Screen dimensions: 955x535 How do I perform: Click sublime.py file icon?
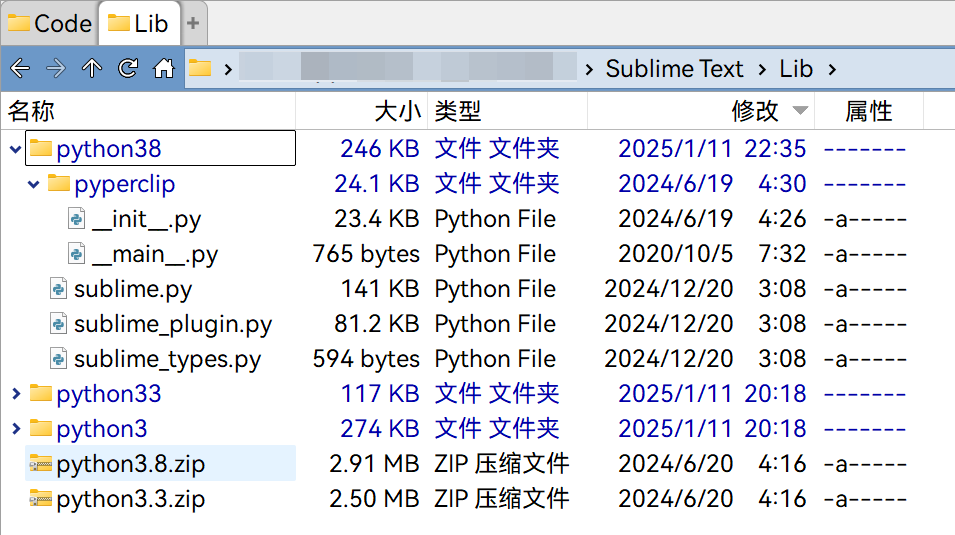click(58, 289)
